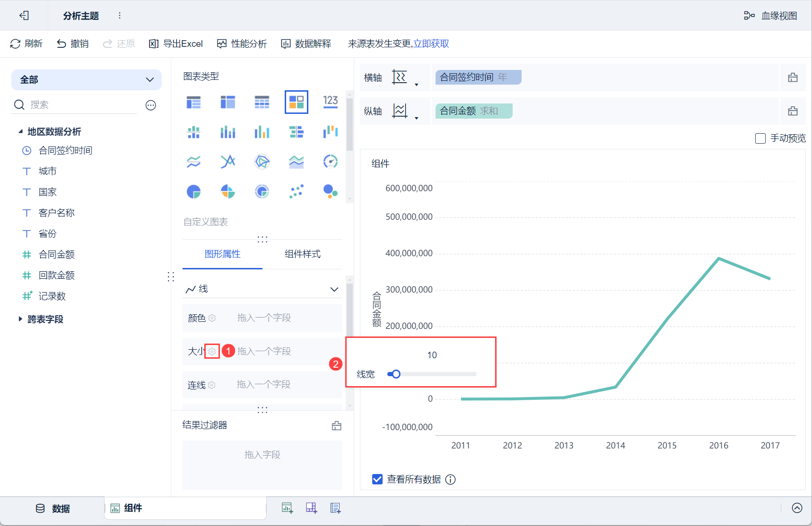Enable the 手动预览 checkbox
812x526 pixels.
pyautogui.click(x=760, y=138)
